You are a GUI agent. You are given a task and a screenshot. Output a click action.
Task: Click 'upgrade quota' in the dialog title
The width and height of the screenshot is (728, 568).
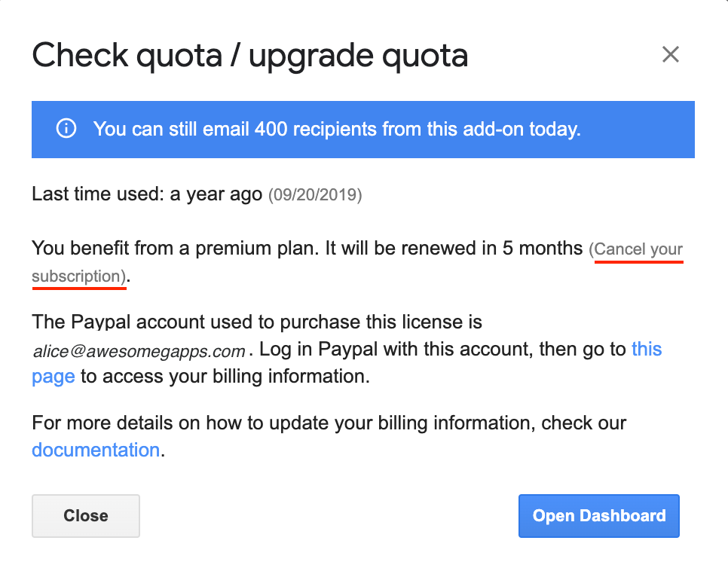[x=358, y=56]
